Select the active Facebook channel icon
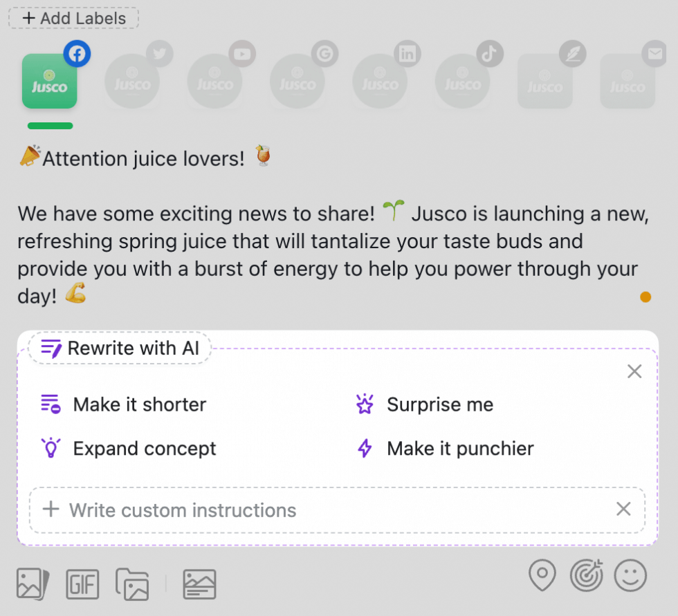The width and height of the screenshot is (678, 616). tap(49, 81)
